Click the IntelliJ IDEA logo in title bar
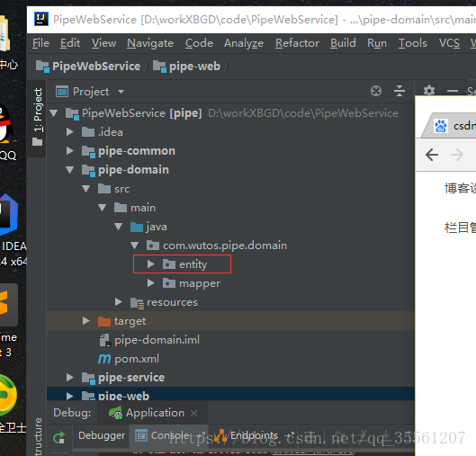476x456 pixels. 40,19
